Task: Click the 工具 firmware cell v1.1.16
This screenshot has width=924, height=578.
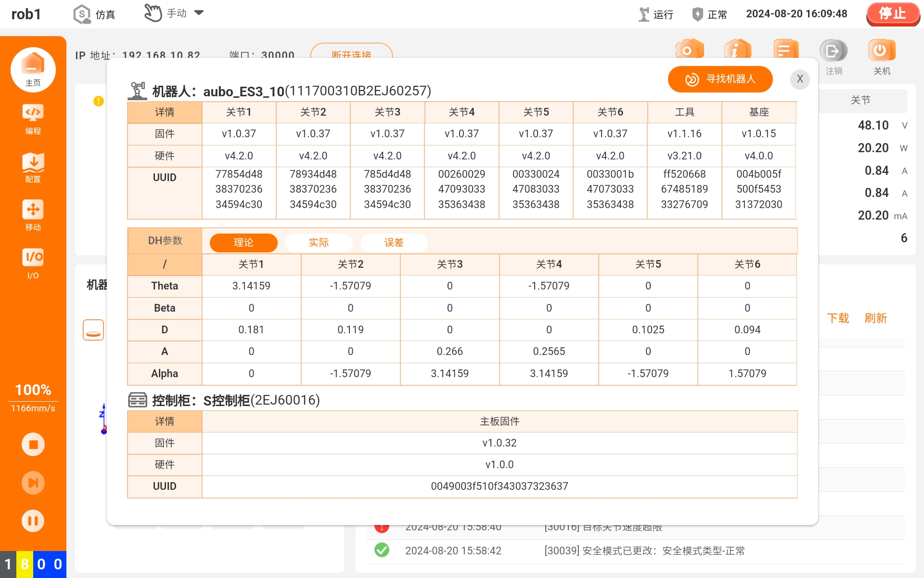Action: click(684, 134)
